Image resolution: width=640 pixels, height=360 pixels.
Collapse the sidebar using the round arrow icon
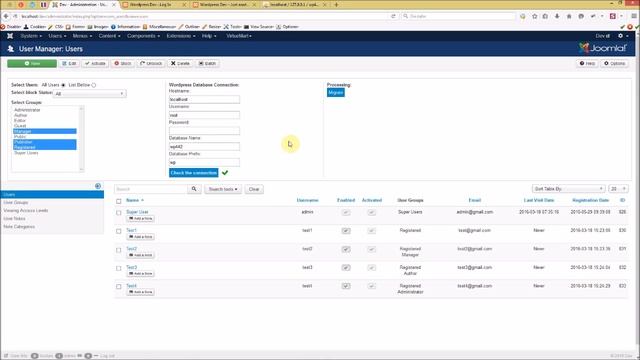click(x=98, y=186)
